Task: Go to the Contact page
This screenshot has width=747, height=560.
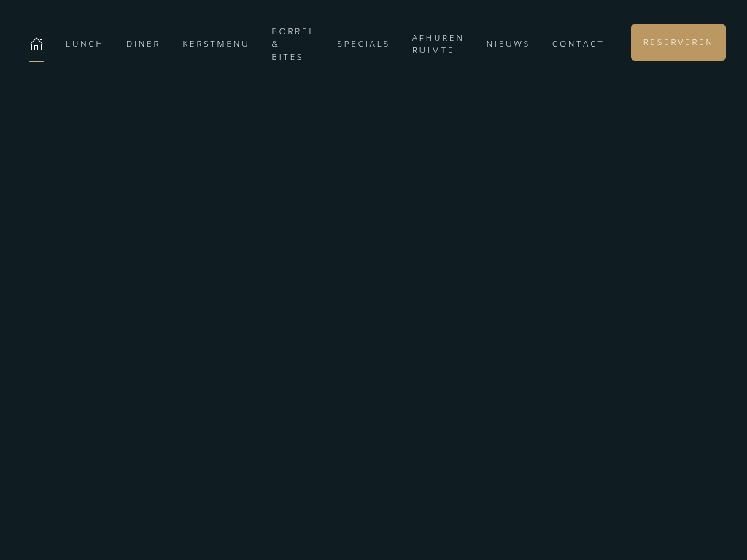Action: coord(578,44)
